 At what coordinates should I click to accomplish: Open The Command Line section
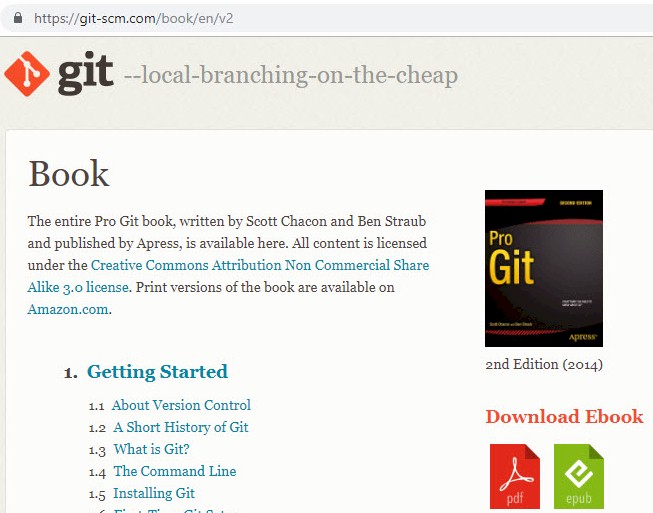coord(175,471)
